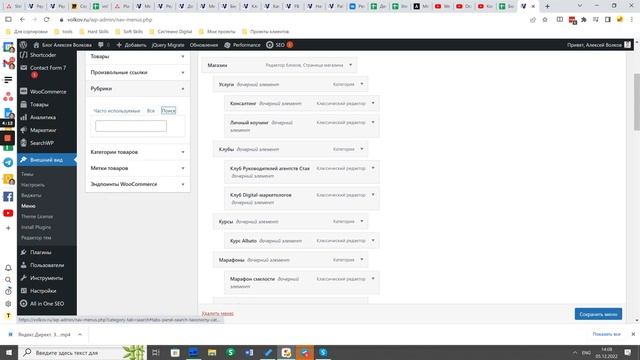Open Windows Start menu

click(x=9, y=352)
